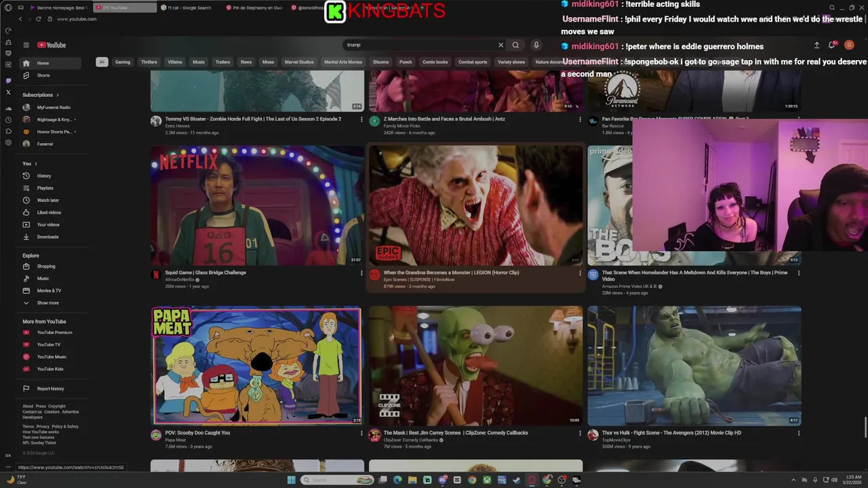
Task: Open options menu for Grandma Monster video
Action: coord(580,273)
